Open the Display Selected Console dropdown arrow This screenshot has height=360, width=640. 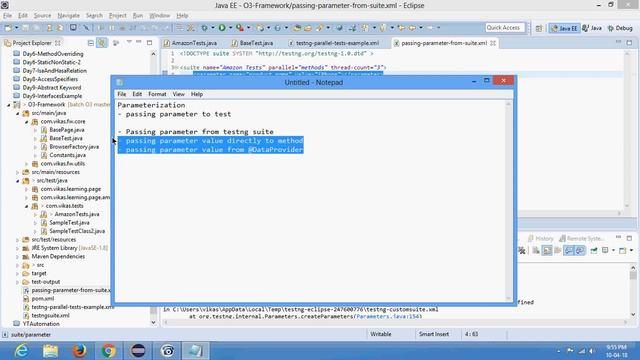(x=613, y=251)
